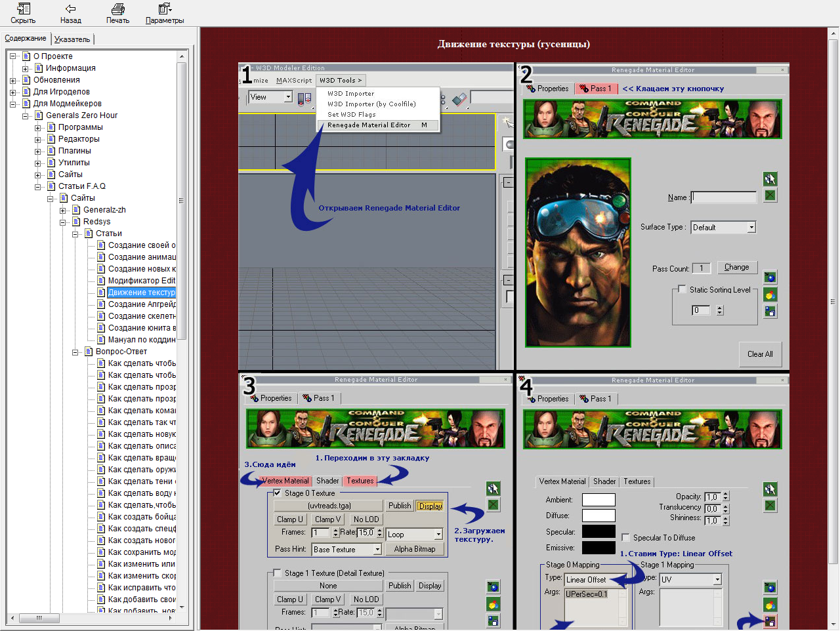Collapse the Redsys tree node
The width and height of the screenshot is (840, 631).
63,222
